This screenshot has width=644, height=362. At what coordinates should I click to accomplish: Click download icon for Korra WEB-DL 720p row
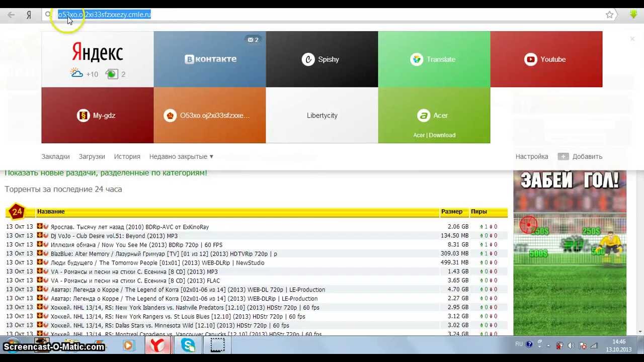(40, 290)
